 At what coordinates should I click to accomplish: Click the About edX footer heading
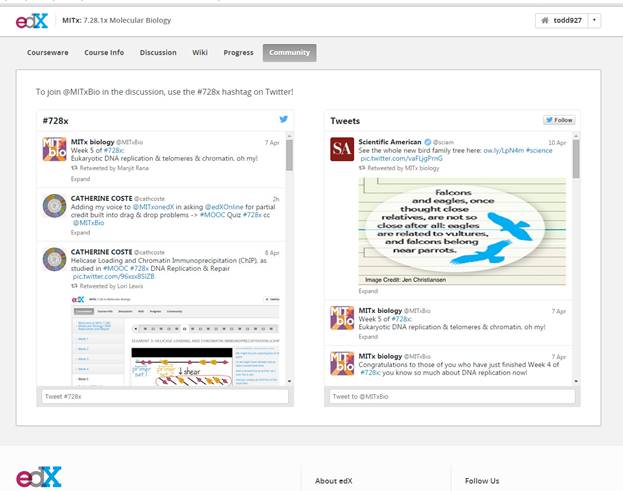[x=333, y=481]
